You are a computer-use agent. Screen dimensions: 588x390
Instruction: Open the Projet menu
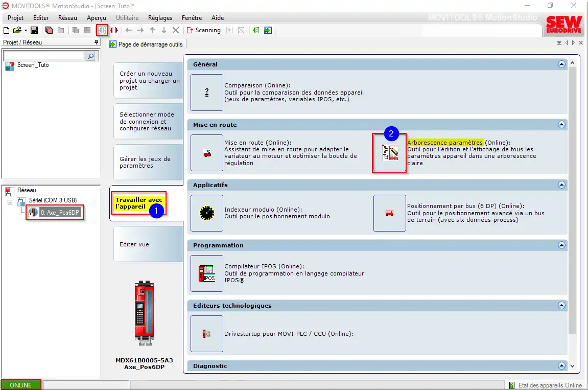(x=15, y=18)
